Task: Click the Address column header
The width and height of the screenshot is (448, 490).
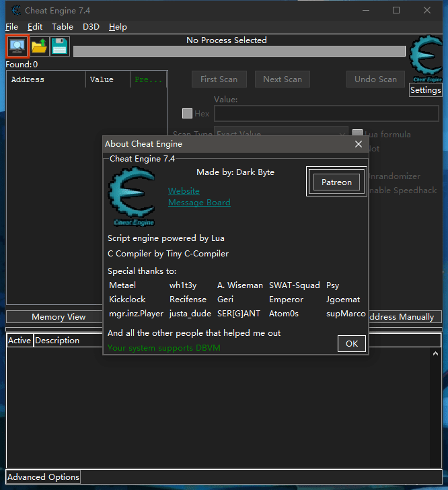Action: [x=46, y=79]
